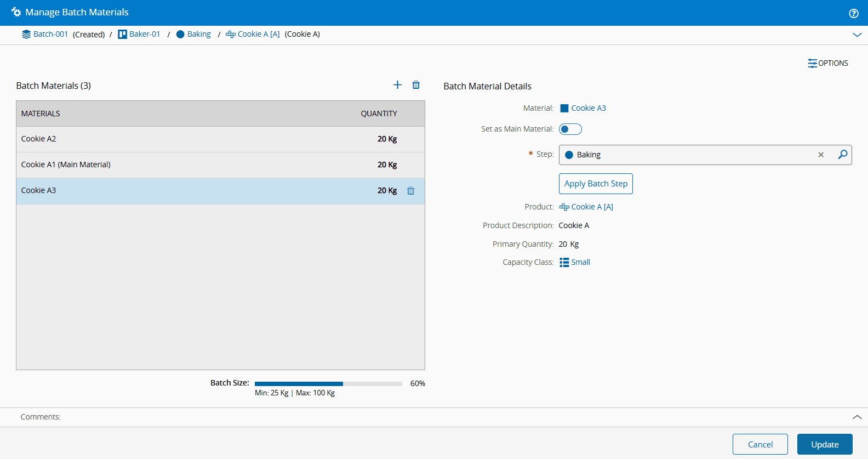Click the Cookie A3 material link
Viewport: 868px width, 459px height.
(x=588, y=108)
